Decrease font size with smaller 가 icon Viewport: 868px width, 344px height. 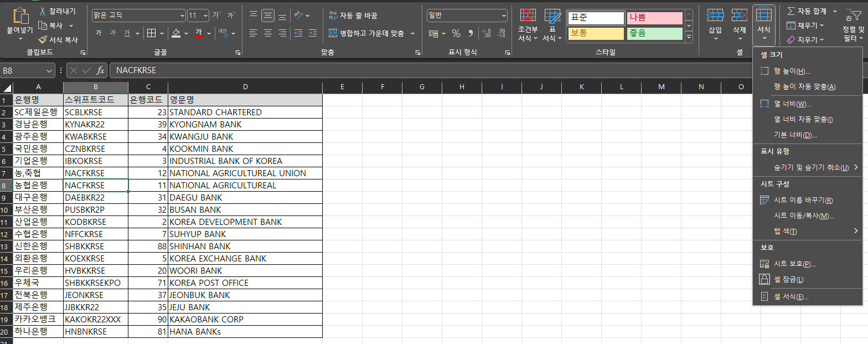231,15
